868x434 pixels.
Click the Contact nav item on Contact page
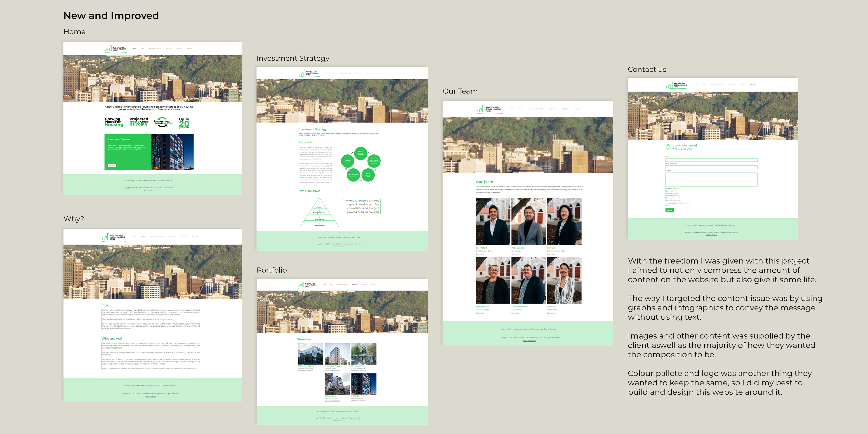pos(753,85)
